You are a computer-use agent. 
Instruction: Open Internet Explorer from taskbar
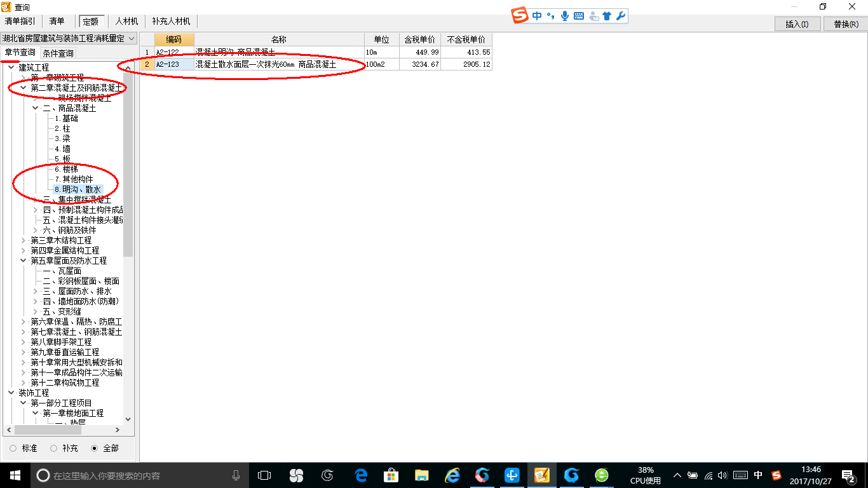pyautogui.click(x=452, y=475)
